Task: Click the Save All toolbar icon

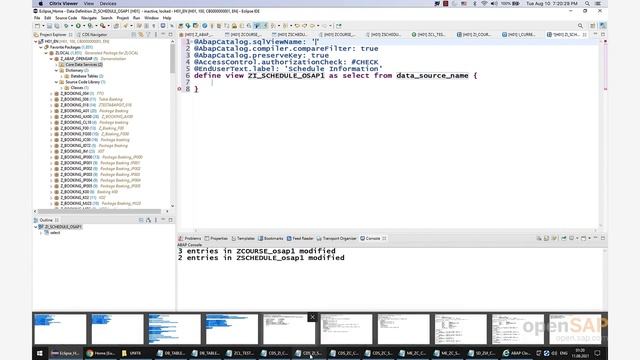Action: [x=57, y=26]
